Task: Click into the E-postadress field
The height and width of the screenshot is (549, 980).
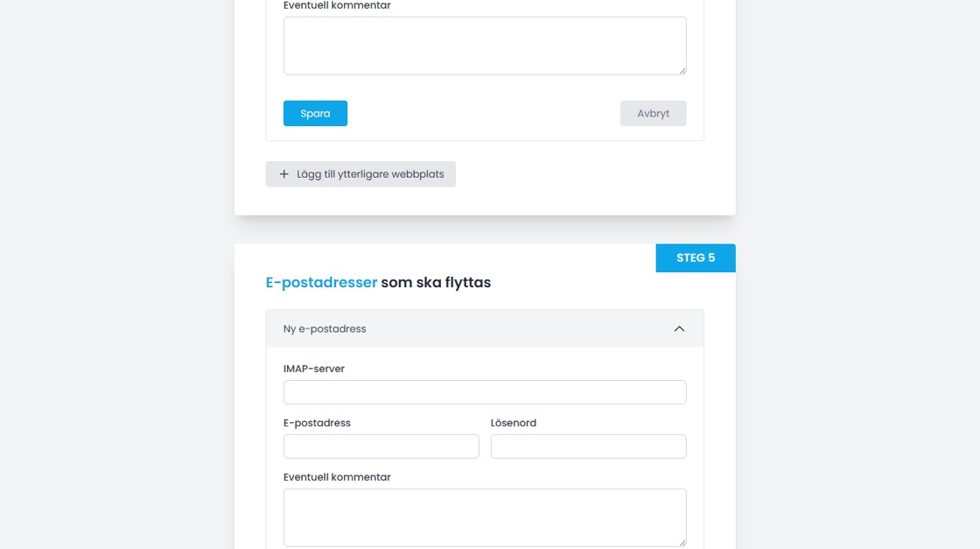Action: pos(381,447)
